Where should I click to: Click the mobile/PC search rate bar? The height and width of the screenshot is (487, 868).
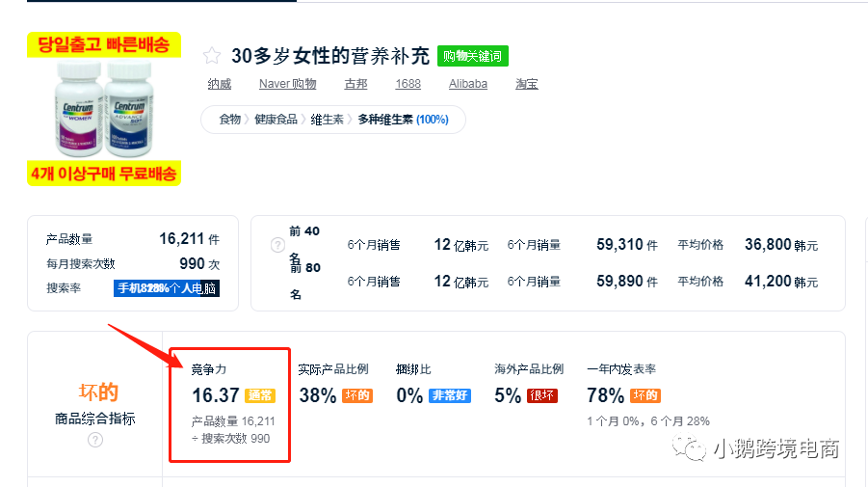click(167, 288)
